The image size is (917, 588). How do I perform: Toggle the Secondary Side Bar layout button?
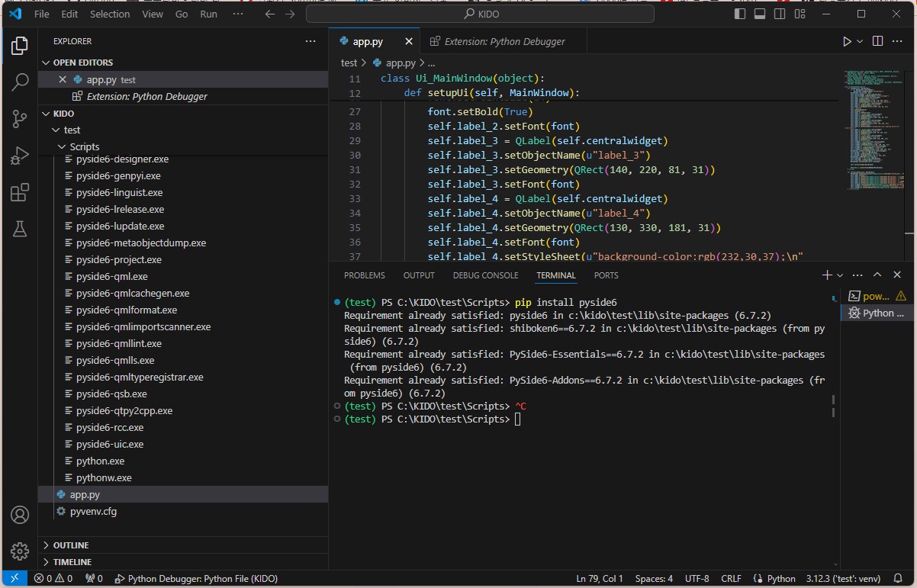[x=780, y=14]
